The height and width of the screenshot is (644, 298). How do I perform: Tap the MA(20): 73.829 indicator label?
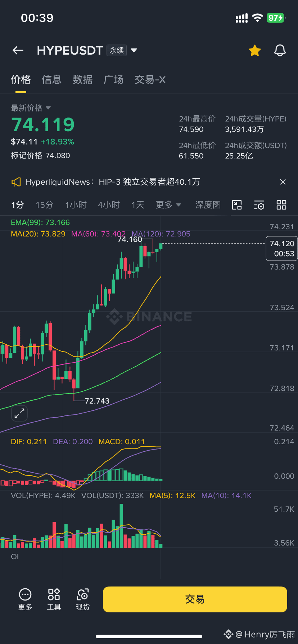tap(38, 234)
